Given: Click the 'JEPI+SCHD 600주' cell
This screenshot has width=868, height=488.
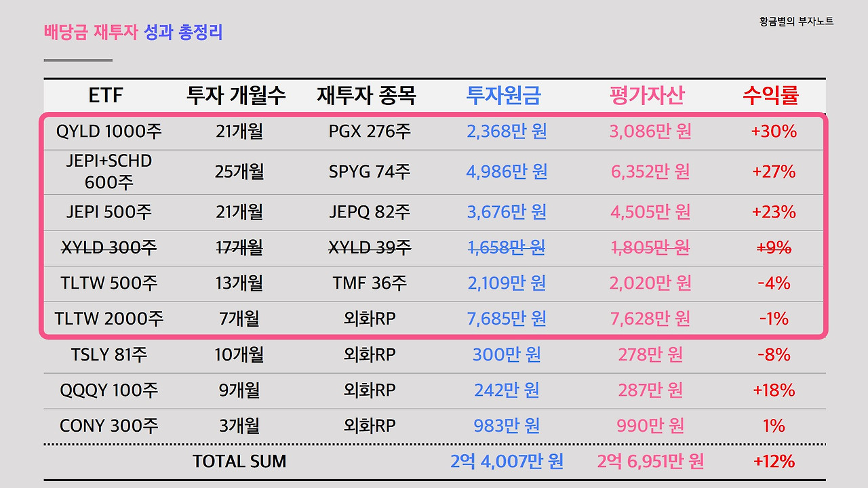Looking at the screenshot, I should tap(109, 171).
